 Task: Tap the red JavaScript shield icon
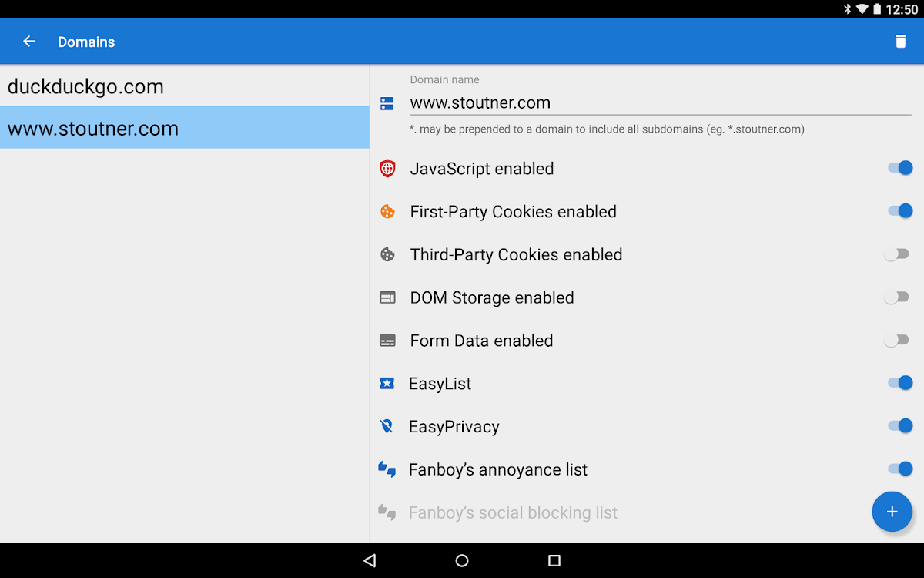coord(387,169)
